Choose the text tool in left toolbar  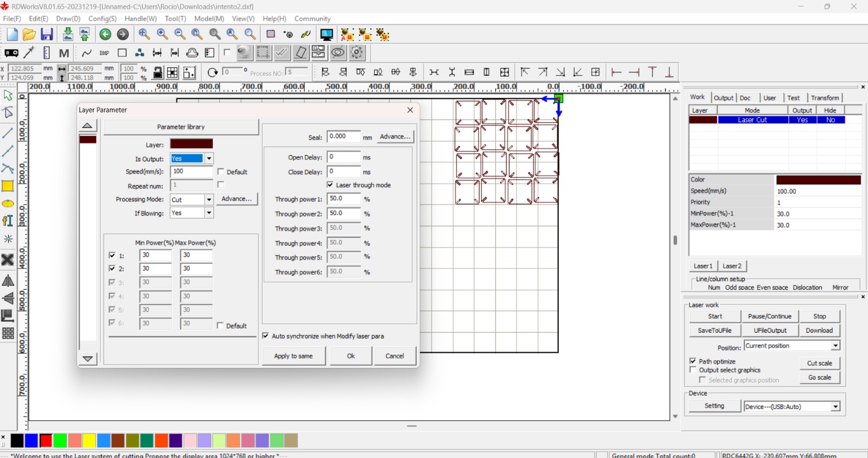(8, 221)
